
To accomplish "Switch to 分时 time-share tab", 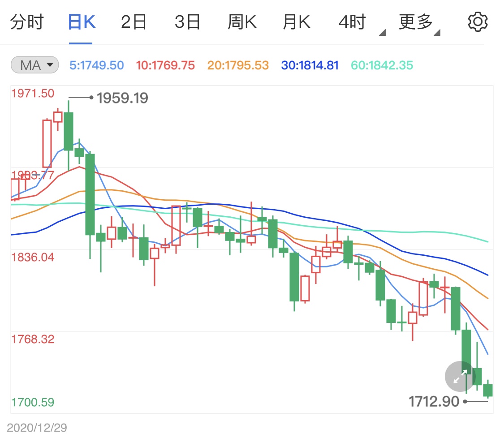I will (x=27, y=22).
